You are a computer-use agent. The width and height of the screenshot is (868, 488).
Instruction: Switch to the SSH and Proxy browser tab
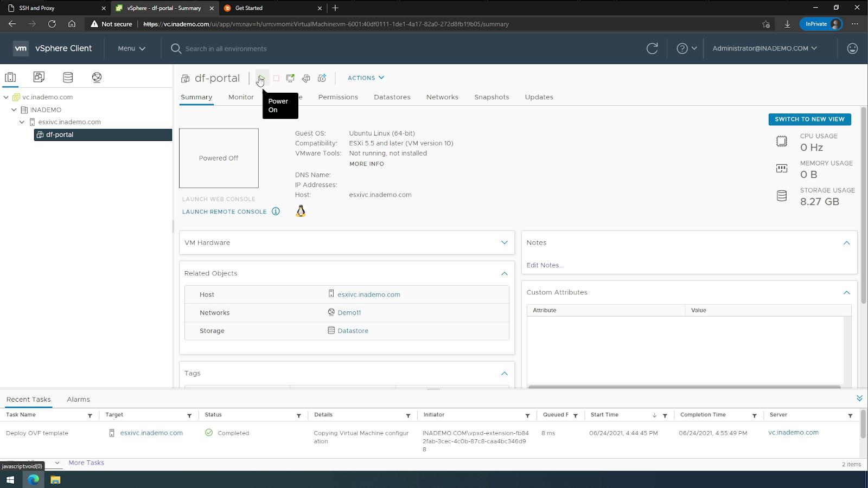pyautogui.click(x=56, y=8)
